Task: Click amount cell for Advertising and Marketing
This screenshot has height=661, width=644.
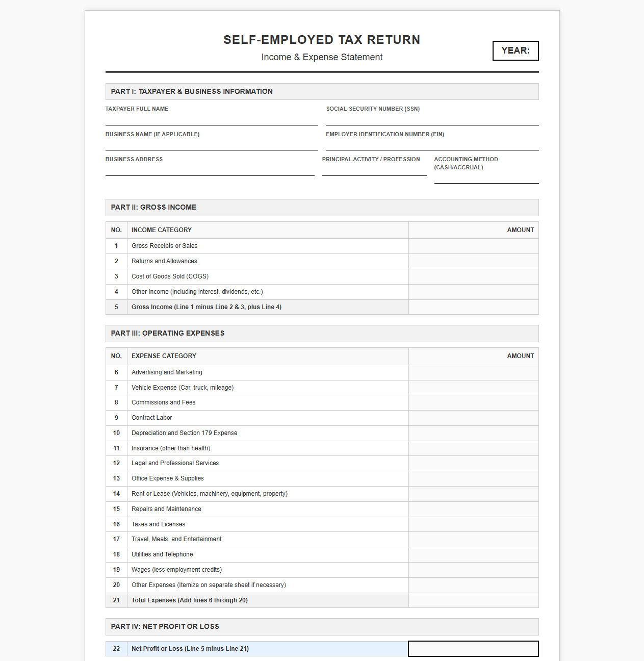Action: pos(474,372)
